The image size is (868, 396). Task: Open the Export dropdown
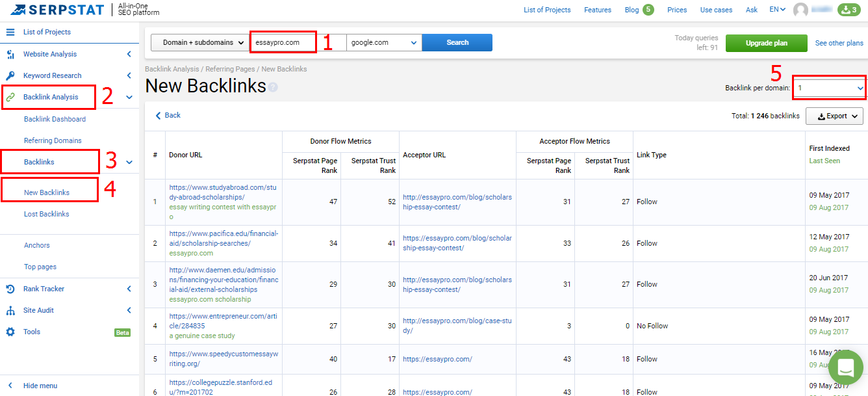[x=834, y=116]
